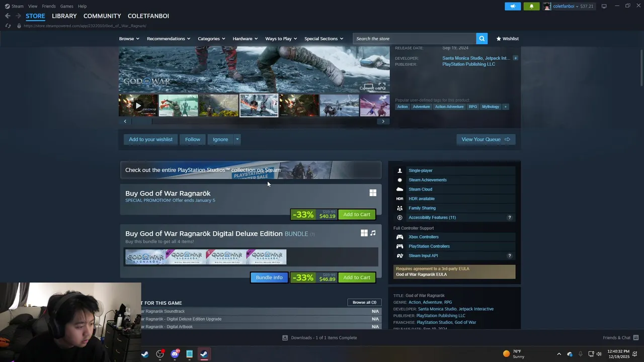Viewport: 644px width, 362px height.
Task: Open the Downloads status icon
Action: (285, 338)
